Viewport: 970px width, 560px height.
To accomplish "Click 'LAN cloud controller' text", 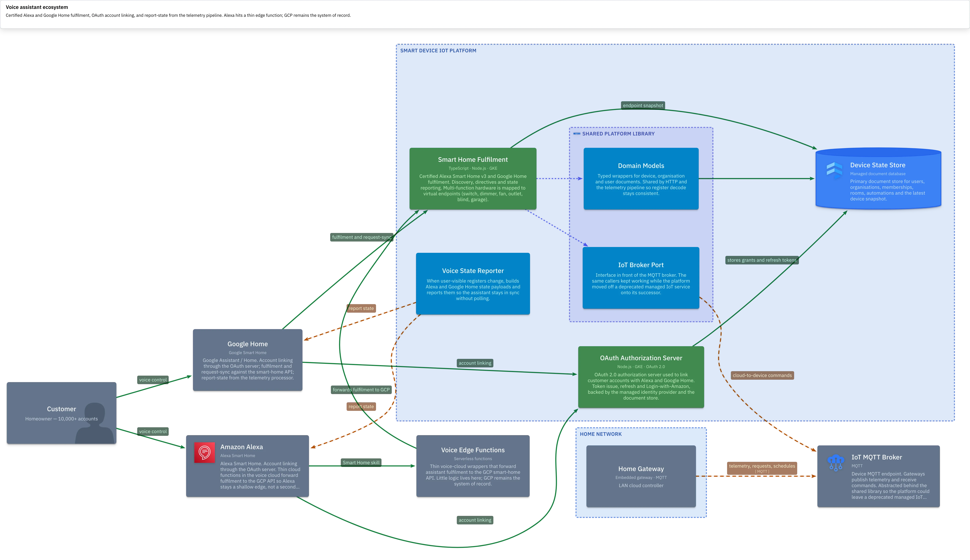I will pyautogui.click(x=641, y=486).
